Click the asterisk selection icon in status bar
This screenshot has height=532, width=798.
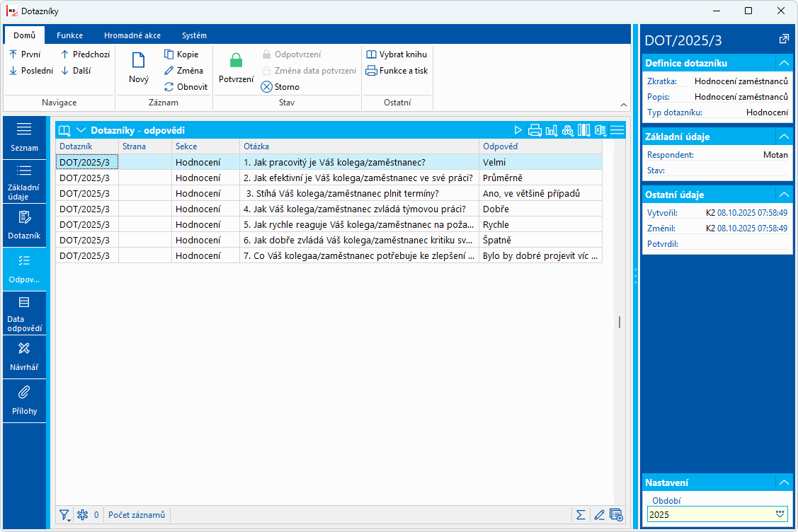82,515
